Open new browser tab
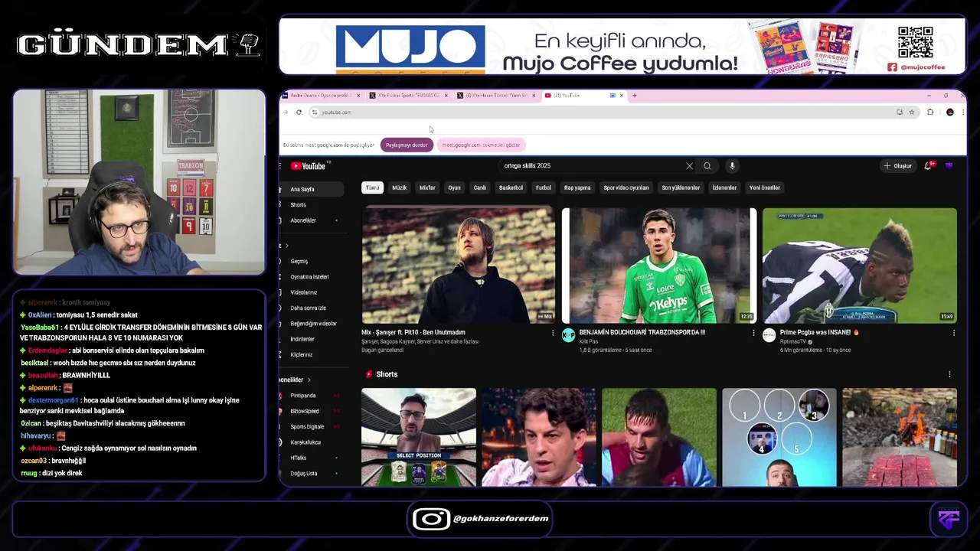The width and height of the screenshot is (980, 551). point(634,96)
